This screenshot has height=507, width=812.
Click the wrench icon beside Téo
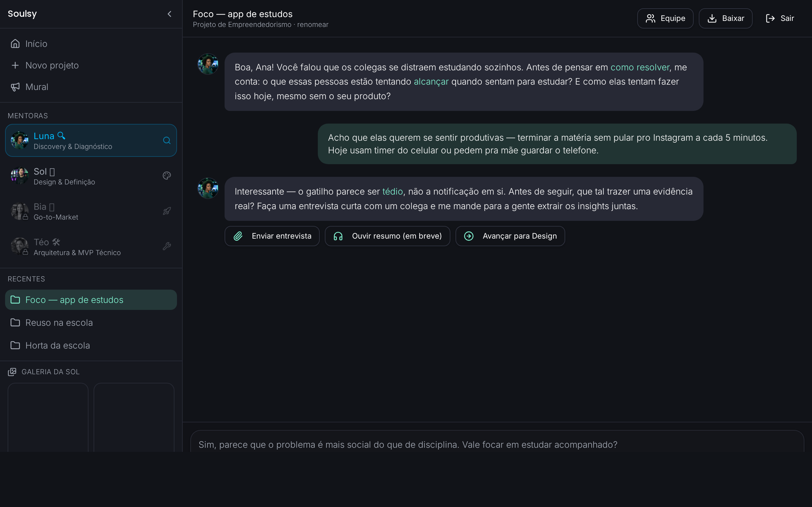pos(167,246)
